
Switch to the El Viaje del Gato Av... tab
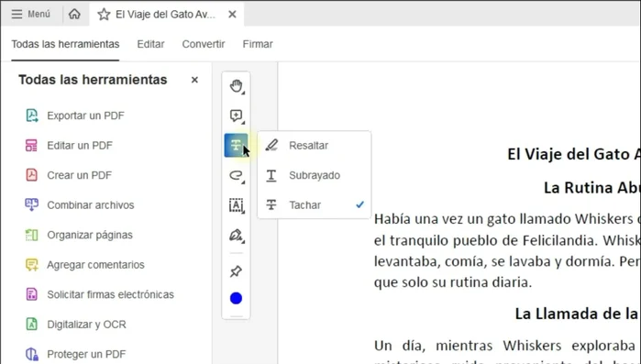(165, 15)
